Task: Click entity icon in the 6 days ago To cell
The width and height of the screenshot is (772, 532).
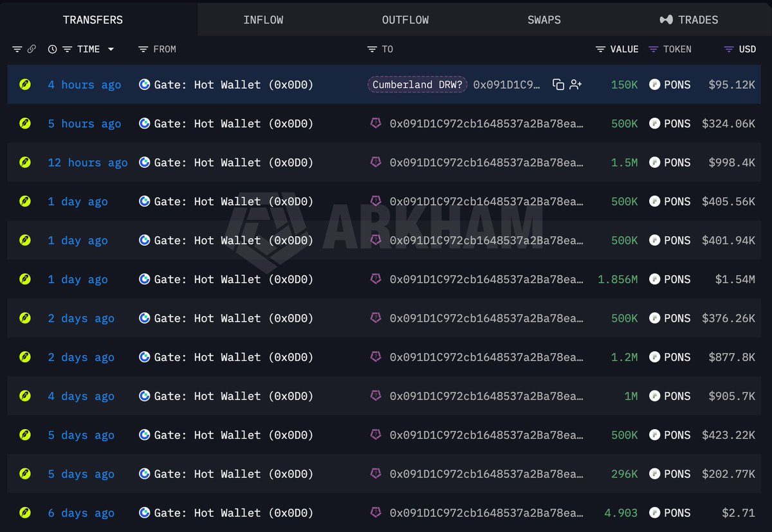Action: click(376, 512)
